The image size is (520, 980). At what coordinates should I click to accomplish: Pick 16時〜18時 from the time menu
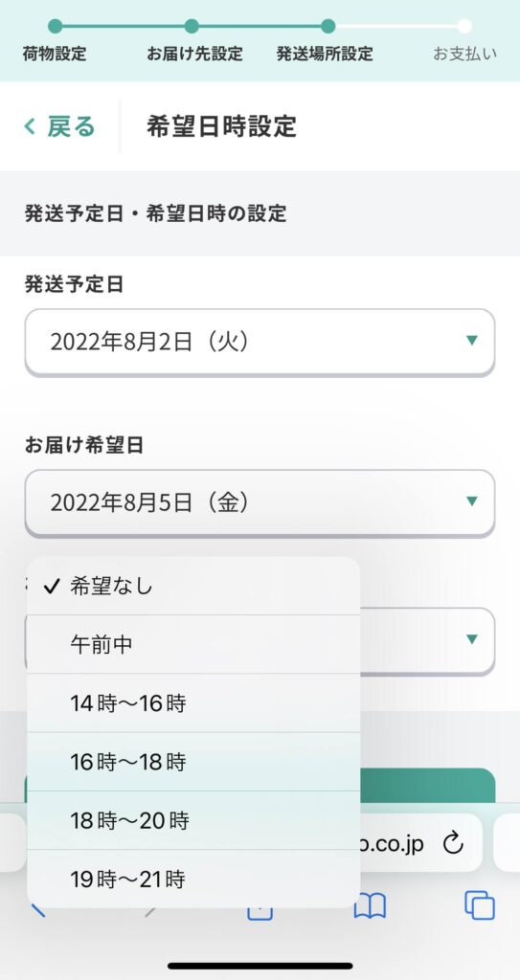click(193, 762)
